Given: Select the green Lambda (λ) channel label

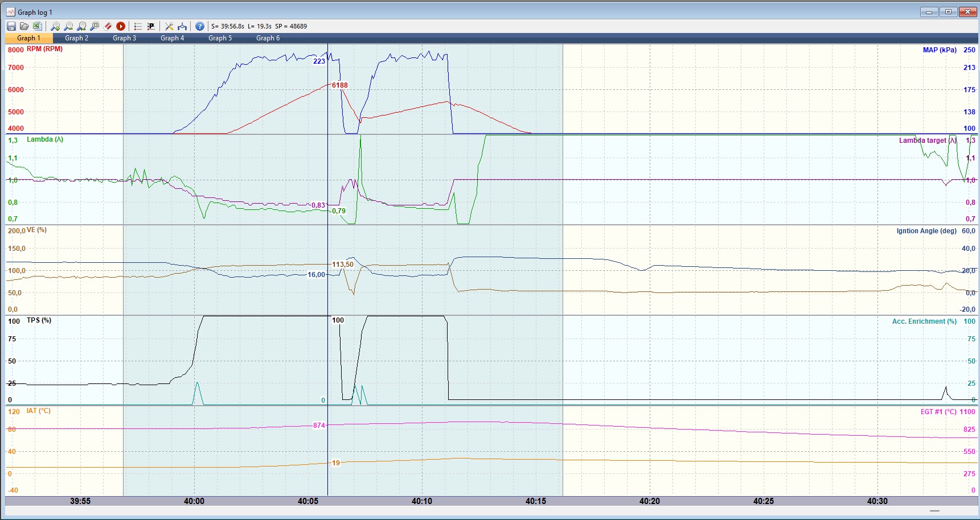Looking at the screenshot, I should (45, 139).
